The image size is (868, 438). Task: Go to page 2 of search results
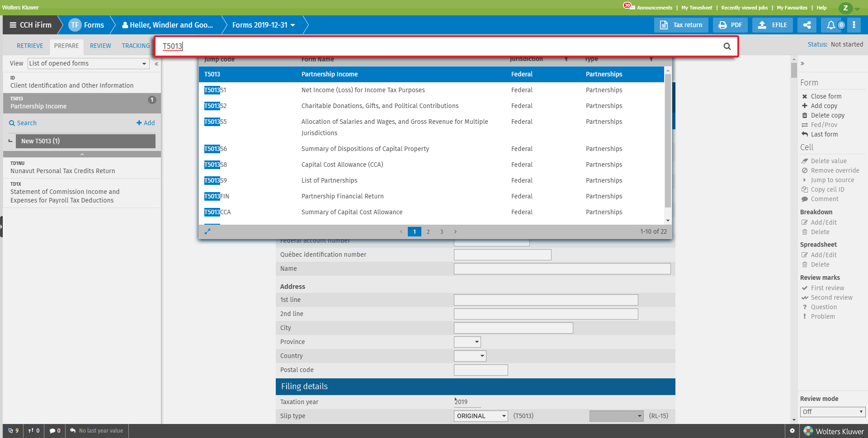tap(428, 231)
